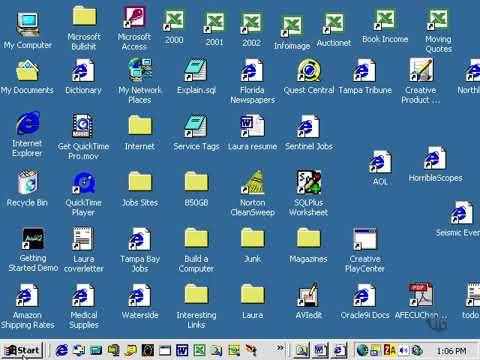The width and height of the screenshot is (480, 360).
Task: Open the My Computer desktop icon
Action: point(28,24)
